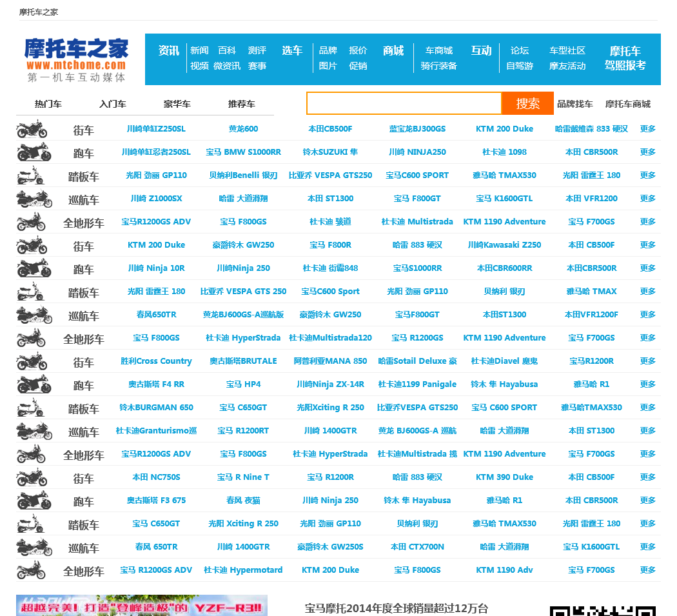Viewport: 677px width, 616px height.
Task: Click the 摩托车之家 site logo
Action: click(77, 59)
